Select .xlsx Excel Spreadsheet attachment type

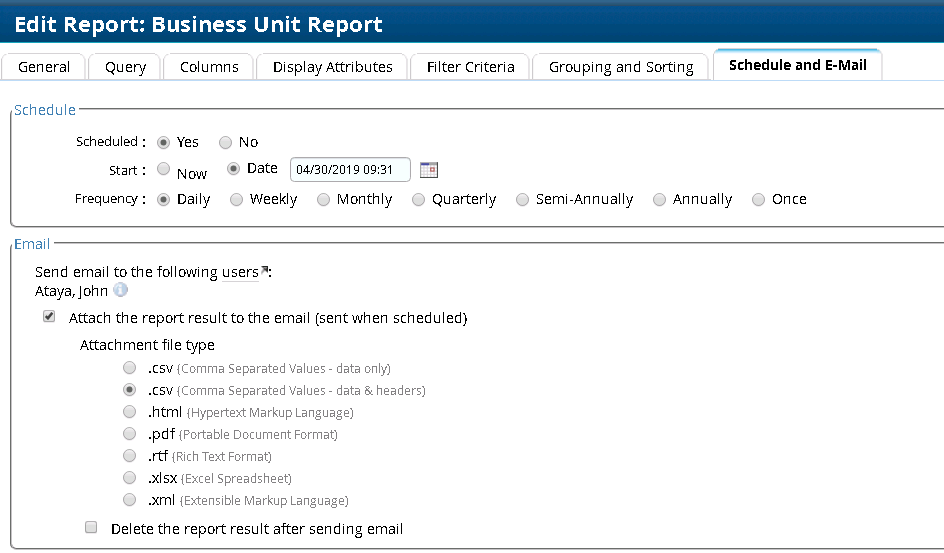click(129, 478)
